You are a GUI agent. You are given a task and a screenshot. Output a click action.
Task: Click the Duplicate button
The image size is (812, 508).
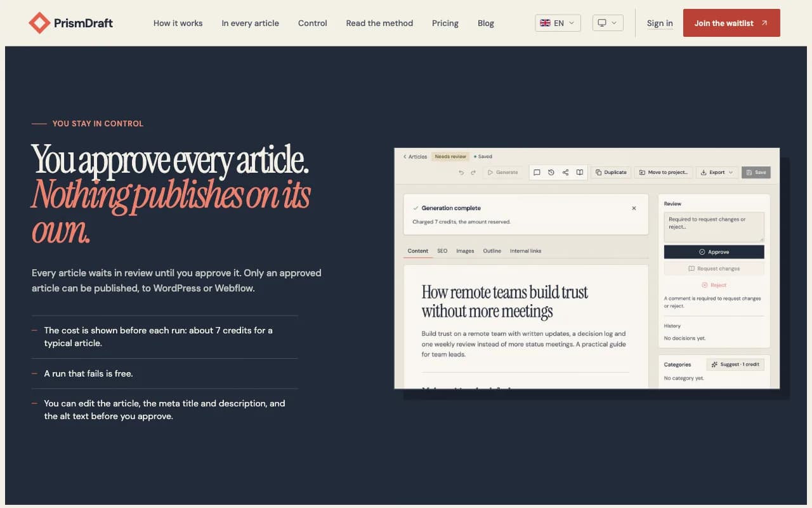tap(611, 172)
